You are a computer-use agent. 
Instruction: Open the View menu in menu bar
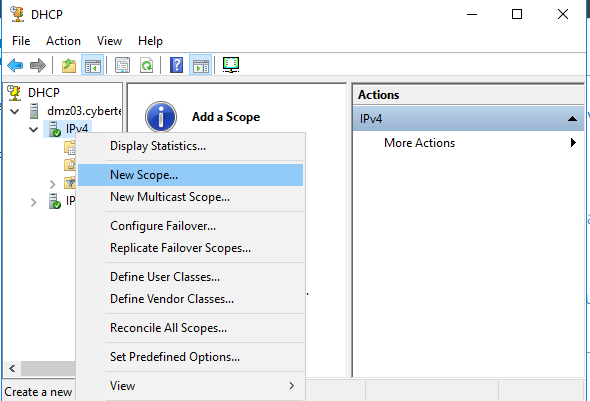coord(109,41)
